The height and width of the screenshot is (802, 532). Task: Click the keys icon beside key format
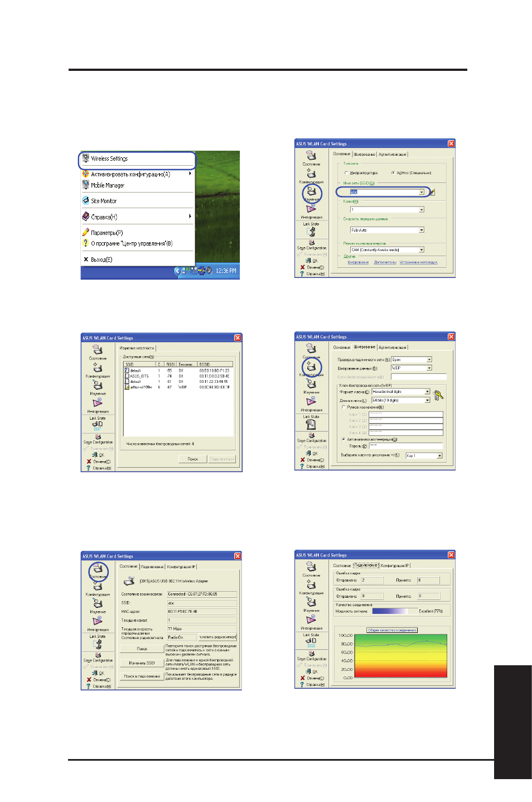[438, 395]
